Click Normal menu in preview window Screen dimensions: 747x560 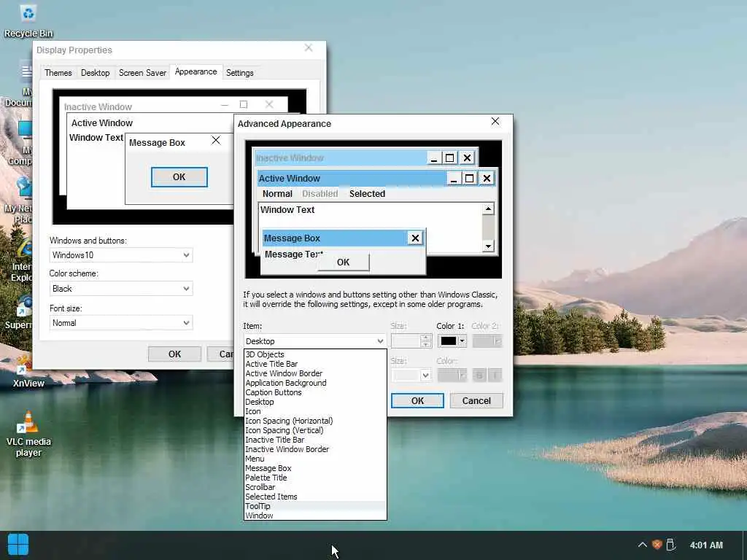[277, 194]
